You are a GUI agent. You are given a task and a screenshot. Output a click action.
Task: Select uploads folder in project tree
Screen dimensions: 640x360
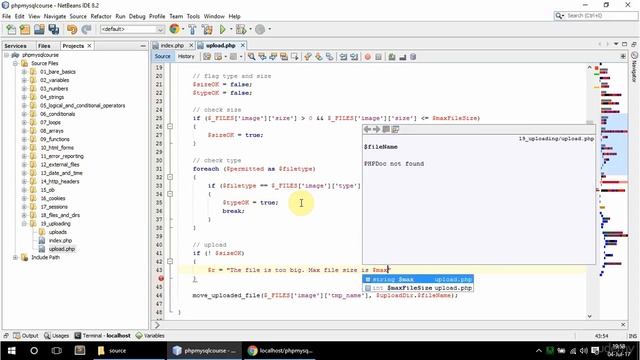[58, 232]
